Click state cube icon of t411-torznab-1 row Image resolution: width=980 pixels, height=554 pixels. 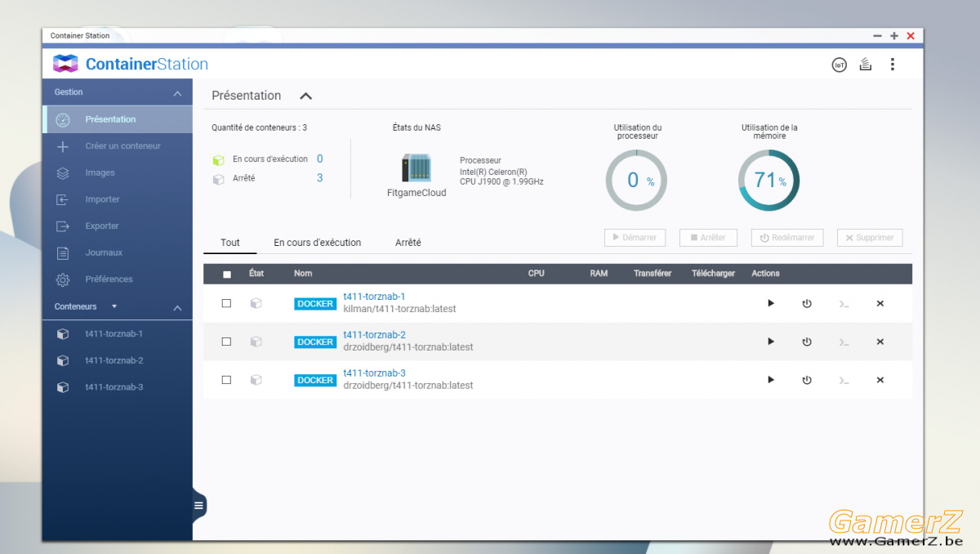point(256,303)
